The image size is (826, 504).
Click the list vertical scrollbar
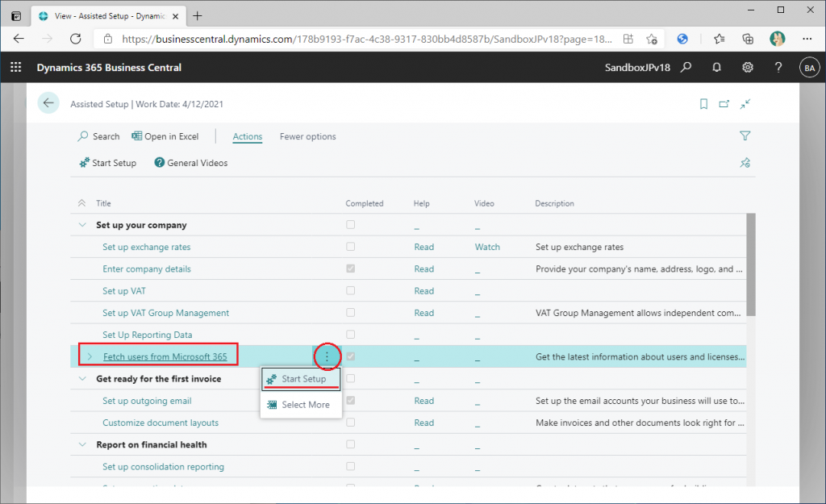coord(751,264)
